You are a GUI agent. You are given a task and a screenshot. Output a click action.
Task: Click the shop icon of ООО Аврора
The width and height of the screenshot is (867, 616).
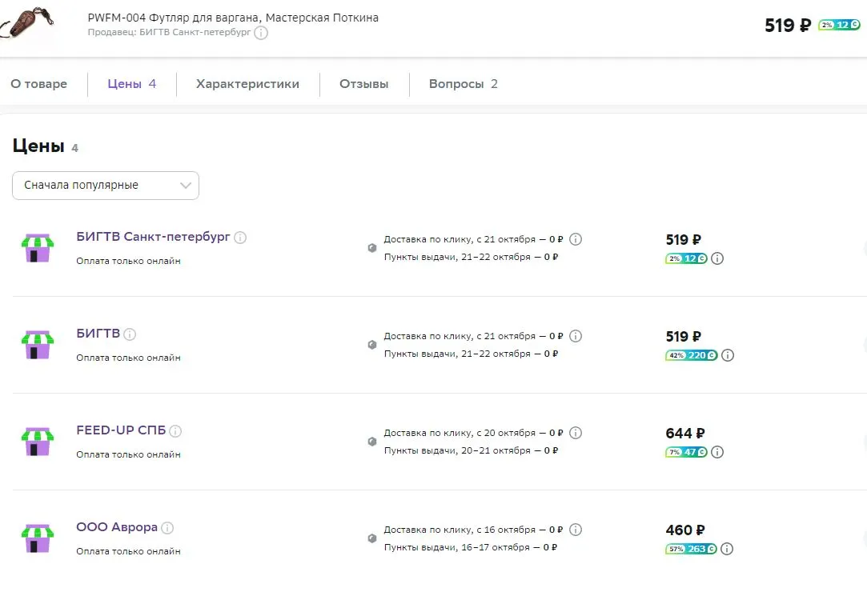pyautogui.click(x=38, y=538)
